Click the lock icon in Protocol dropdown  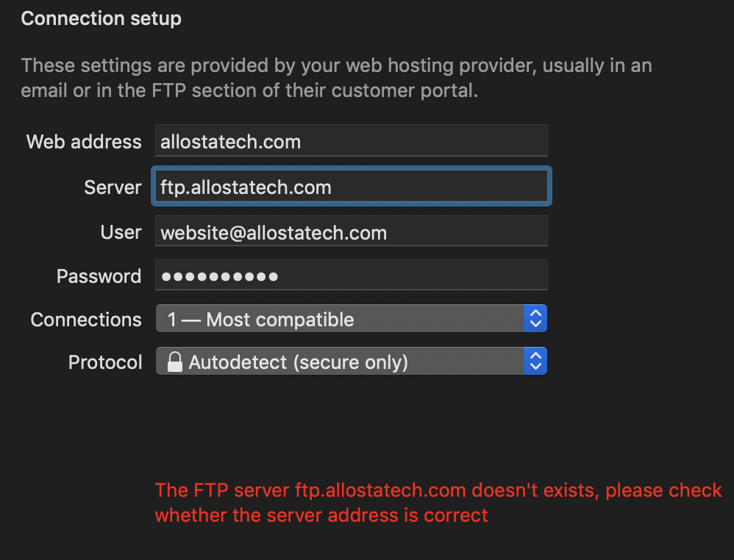coord(174,362)
